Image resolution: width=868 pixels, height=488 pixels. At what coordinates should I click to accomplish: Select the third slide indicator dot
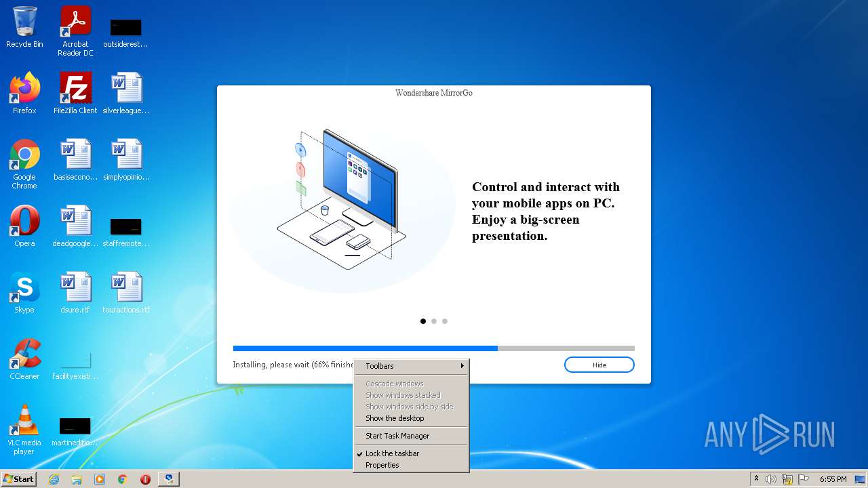445,321
